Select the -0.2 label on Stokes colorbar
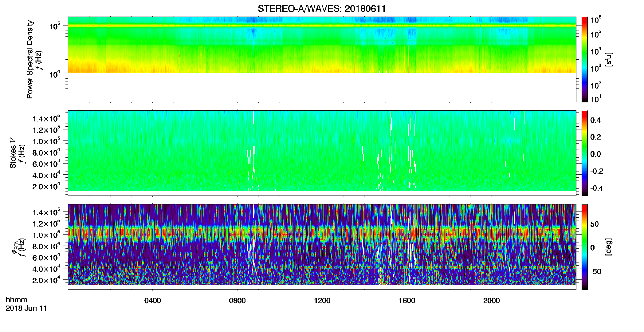This screenshot has height=332, width=644. click(x=597, y=171)
